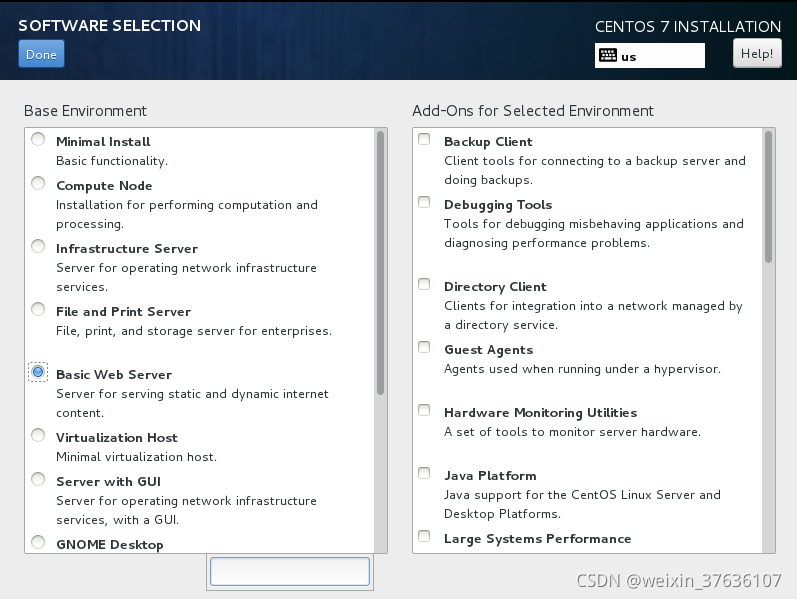Choose GNOME Desktop radio button
The image size is (797, 599).
pyautogui.click(x=38, y=543)
